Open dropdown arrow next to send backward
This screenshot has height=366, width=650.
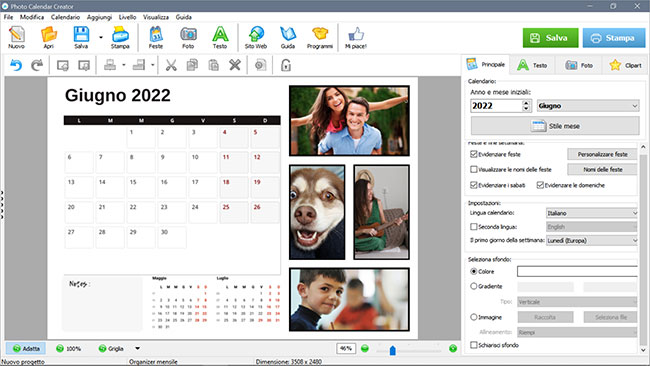pyautogui.click(x=153, y=65)
